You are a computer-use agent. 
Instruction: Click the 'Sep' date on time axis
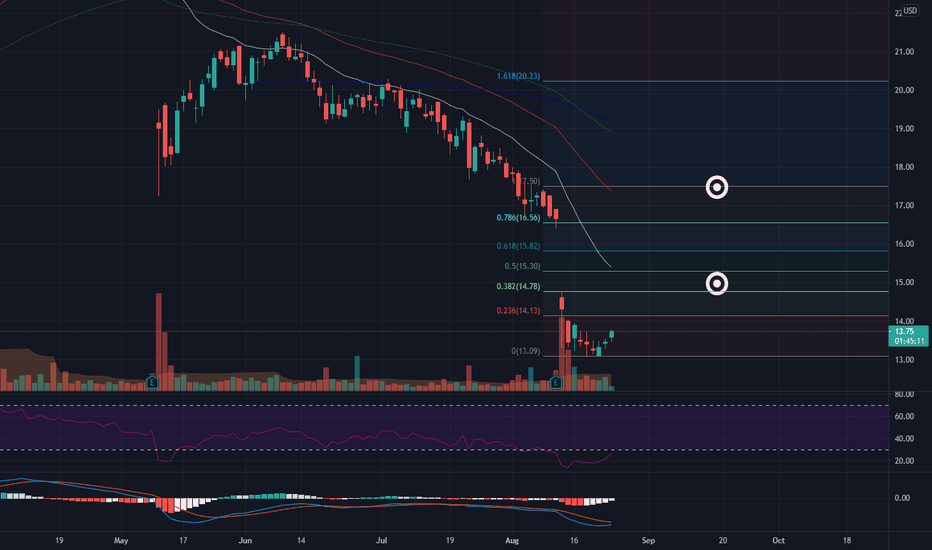click(648, 540)
